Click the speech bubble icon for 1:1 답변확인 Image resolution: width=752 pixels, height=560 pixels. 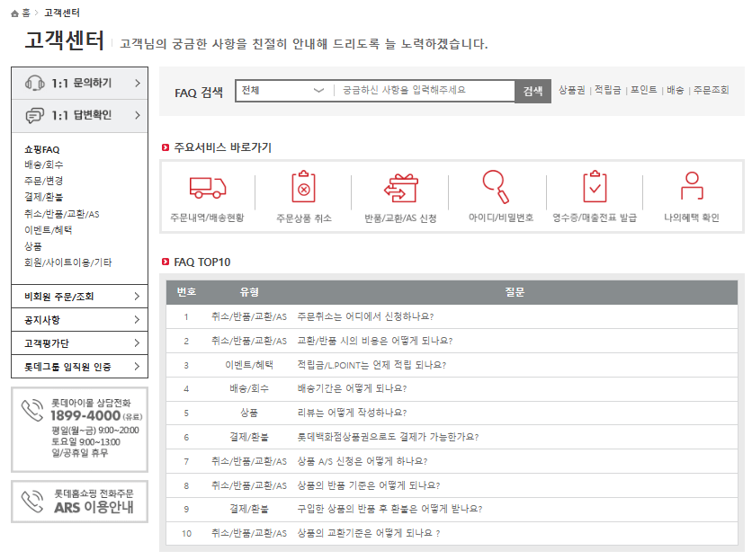[35, 116]
